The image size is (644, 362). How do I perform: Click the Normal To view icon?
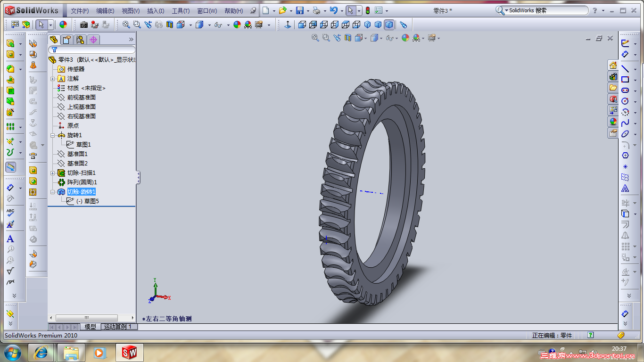[x=288, y=25]
